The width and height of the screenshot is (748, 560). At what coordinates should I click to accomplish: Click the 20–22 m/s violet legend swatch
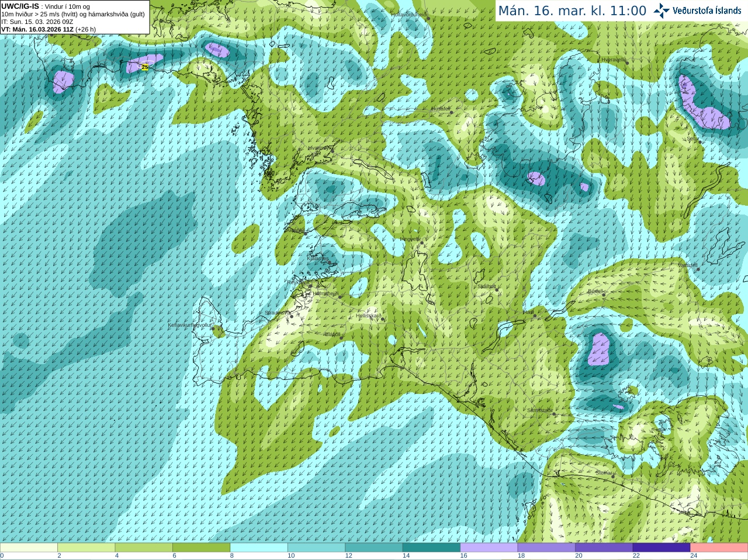604,548
